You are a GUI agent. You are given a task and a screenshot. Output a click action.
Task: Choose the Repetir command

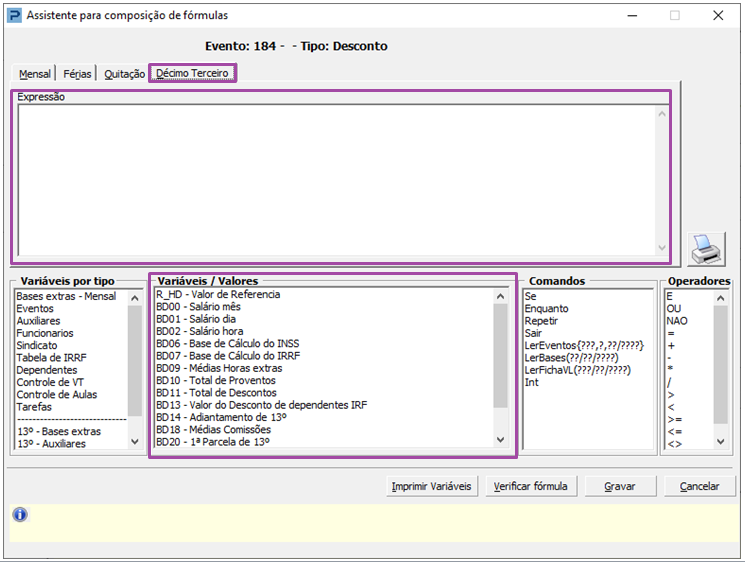click(541, 321)
